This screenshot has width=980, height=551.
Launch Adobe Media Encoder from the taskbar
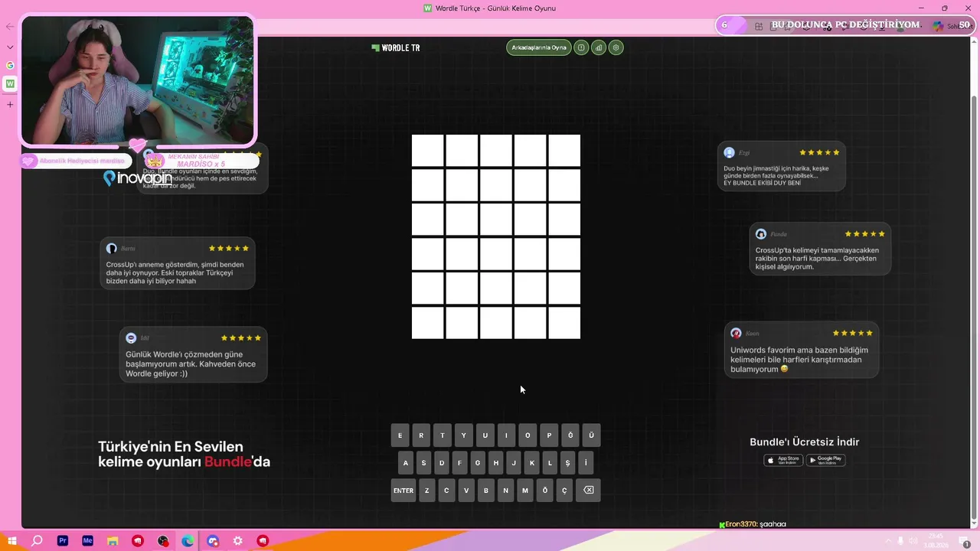tap(87, 540)
